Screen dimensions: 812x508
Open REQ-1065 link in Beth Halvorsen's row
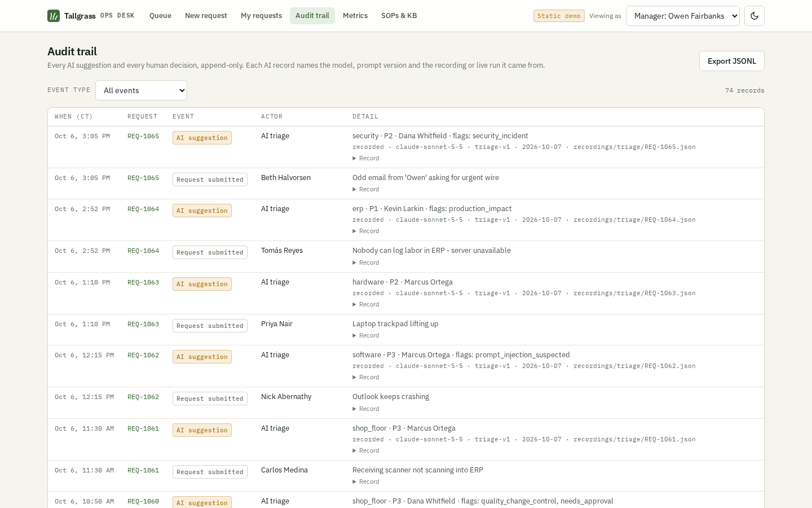click(143, 178)
